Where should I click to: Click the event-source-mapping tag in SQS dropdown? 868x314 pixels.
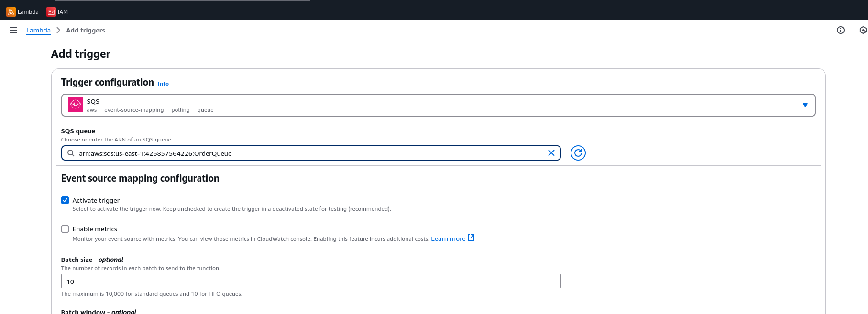[134, 110]
